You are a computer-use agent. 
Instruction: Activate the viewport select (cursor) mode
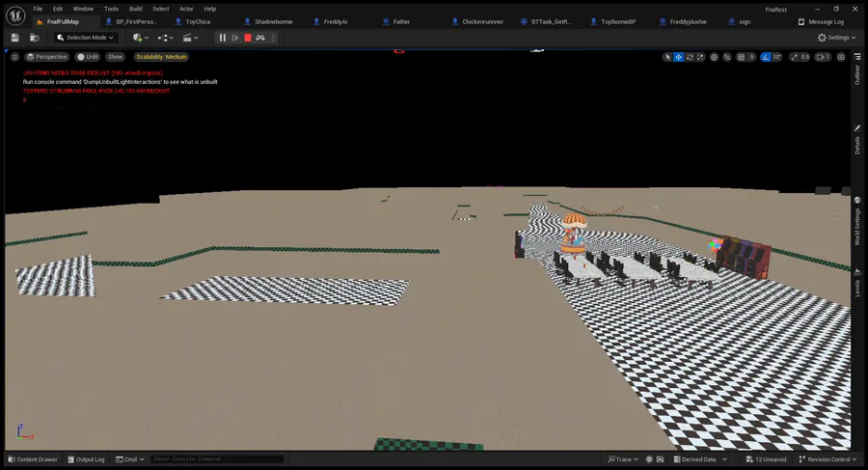coord(667,57)
